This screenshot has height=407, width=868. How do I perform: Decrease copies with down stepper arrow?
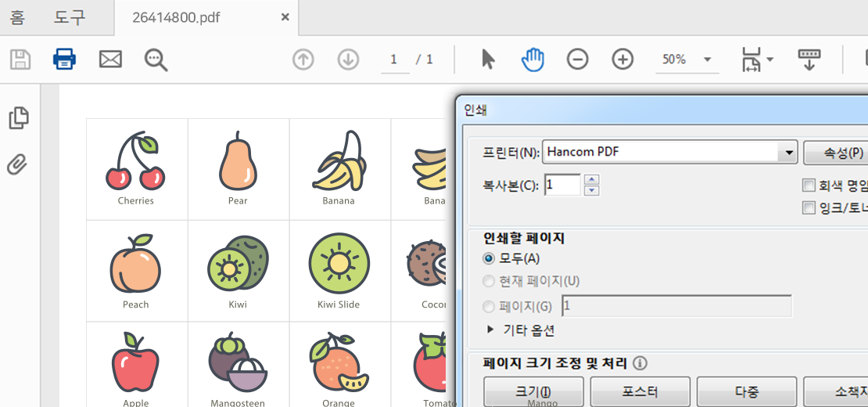click(592, 190)
